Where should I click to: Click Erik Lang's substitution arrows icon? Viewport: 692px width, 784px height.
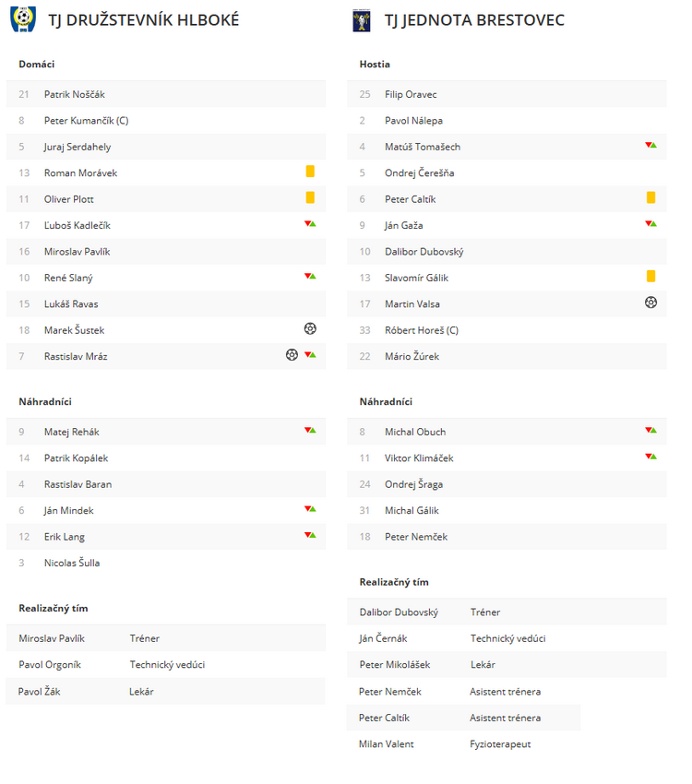pos(310,535)
